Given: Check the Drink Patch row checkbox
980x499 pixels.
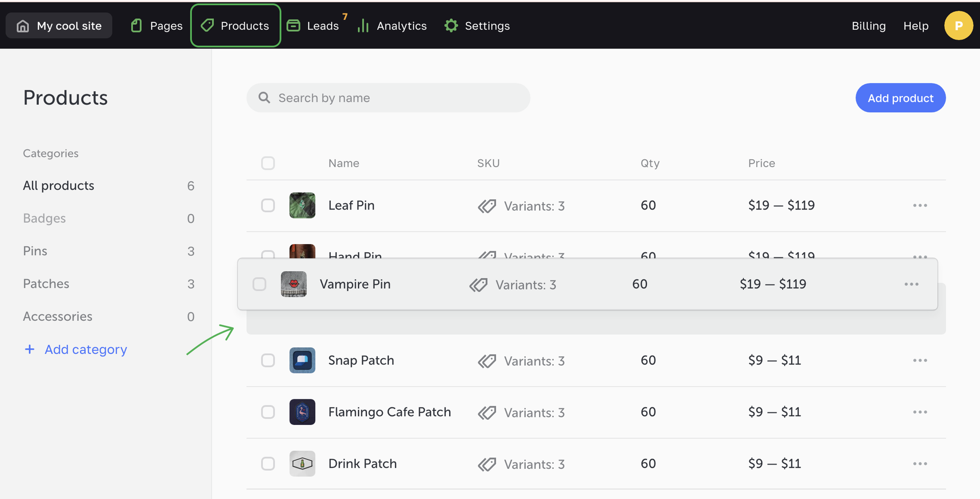Looking at the screenshot, I should pos(268,464).
